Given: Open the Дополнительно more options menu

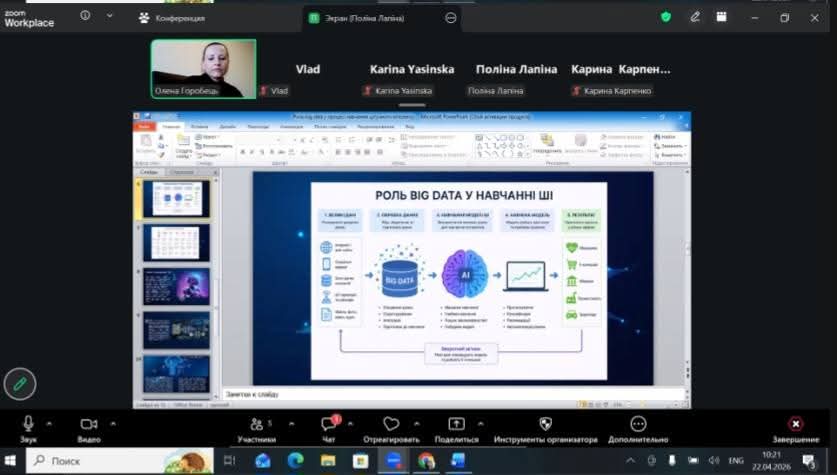Looking at the screenshot, I should [638, 424].
